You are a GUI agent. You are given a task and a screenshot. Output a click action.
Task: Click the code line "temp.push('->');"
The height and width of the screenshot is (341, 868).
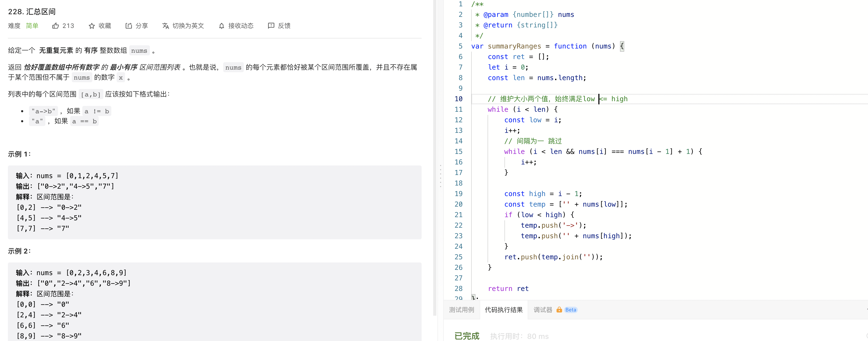[x=553, y=225]
